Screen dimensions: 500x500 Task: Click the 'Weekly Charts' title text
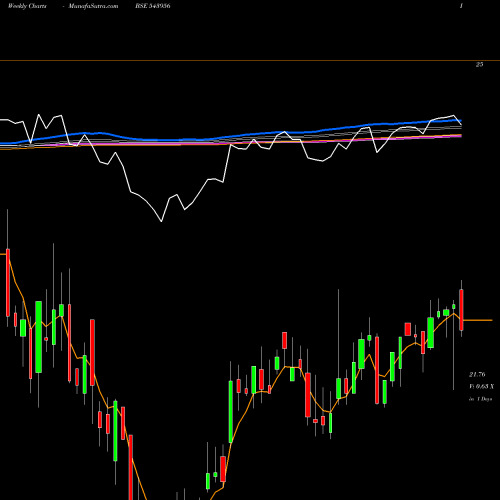(x=27, y=6)
